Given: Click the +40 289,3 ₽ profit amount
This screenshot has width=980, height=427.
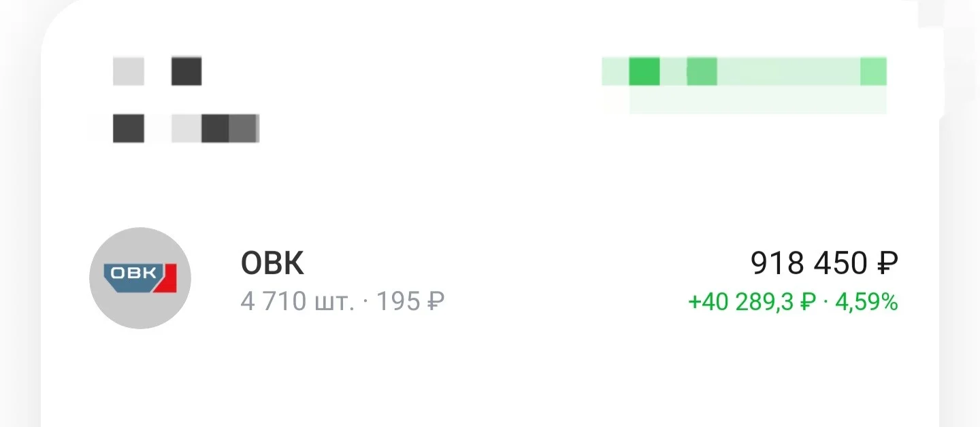Looking at the screenshot, I should [x=752, y=302].
